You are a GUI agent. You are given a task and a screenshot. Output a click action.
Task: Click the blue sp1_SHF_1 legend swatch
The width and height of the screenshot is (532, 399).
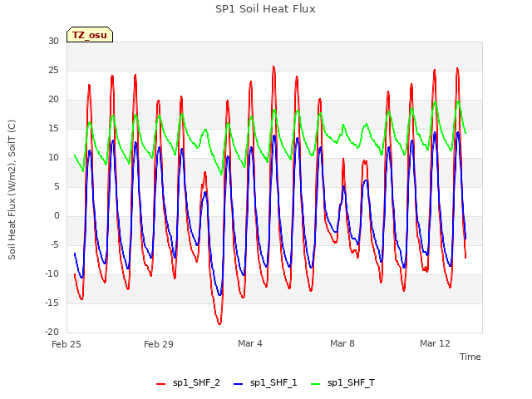click(239, 384)
